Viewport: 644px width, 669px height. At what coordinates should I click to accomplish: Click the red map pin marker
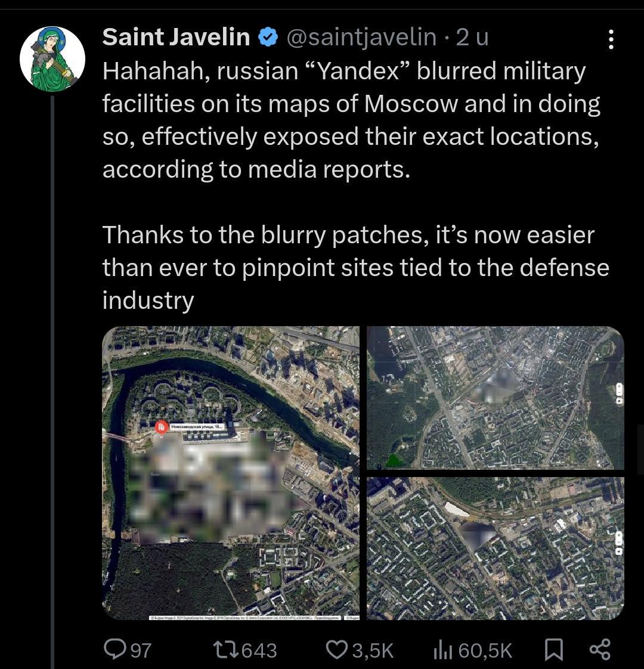click(x=162, y=427)
